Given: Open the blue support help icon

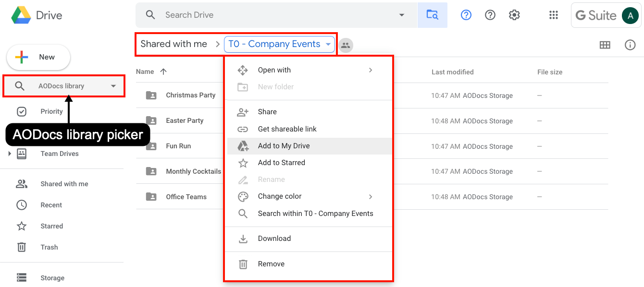Looking at the screenshot, I should pos(466,15).
